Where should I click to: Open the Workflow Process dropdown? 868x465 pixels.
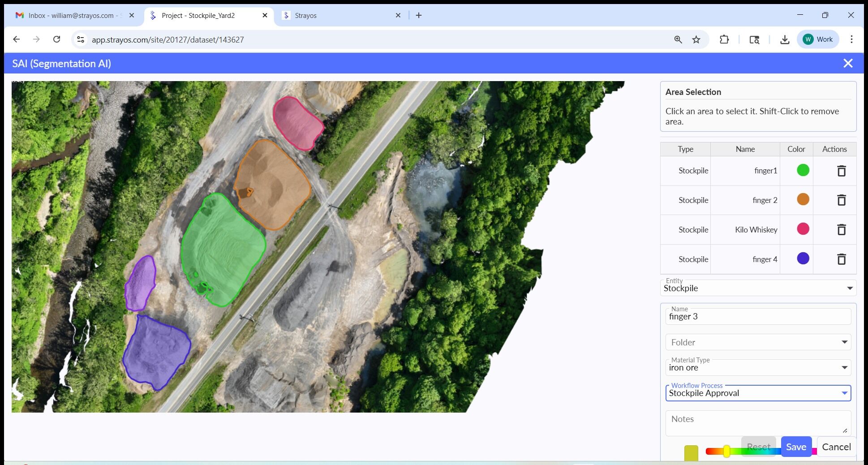(758, 393)
